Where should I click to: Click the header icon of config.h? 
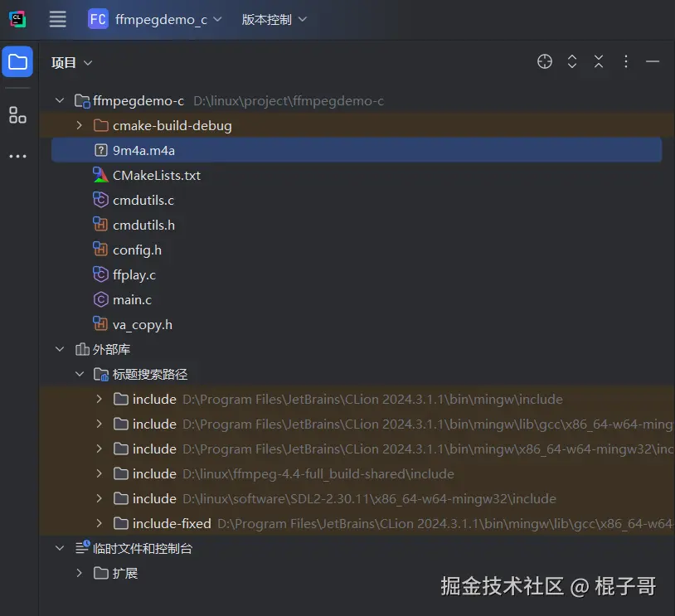tap(100, 250)
